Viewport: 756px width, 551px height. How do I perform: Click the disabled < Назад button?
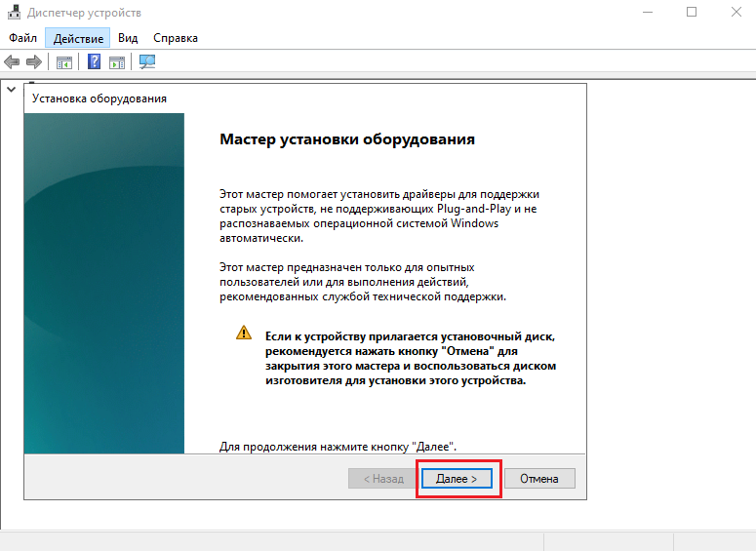pos(383,479)
